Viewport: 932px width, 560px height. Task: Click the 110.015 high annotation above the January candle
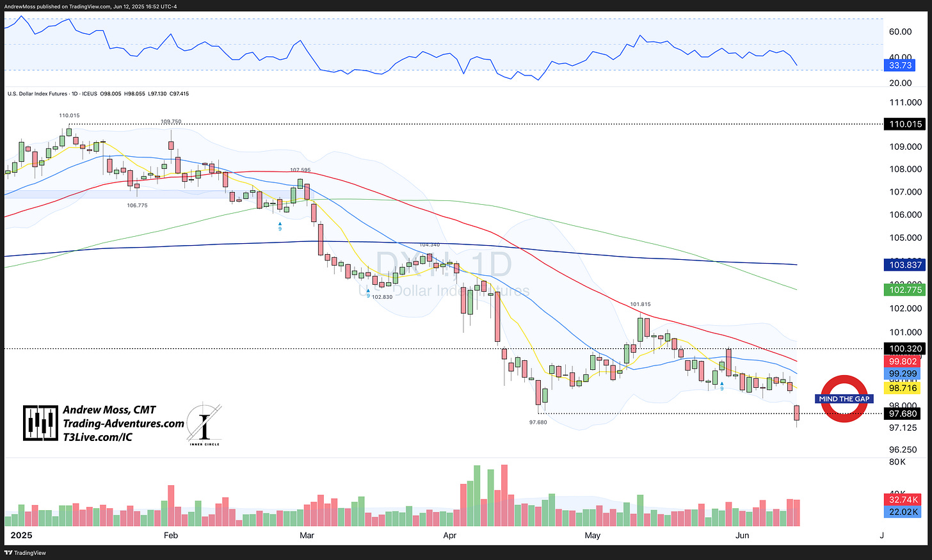point(69,116)
